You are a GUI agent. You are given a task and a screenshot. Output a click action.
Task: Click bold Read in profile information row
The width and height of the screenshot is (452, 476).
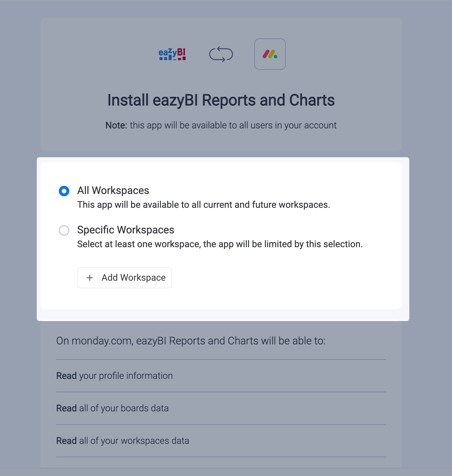pos(66,376)
